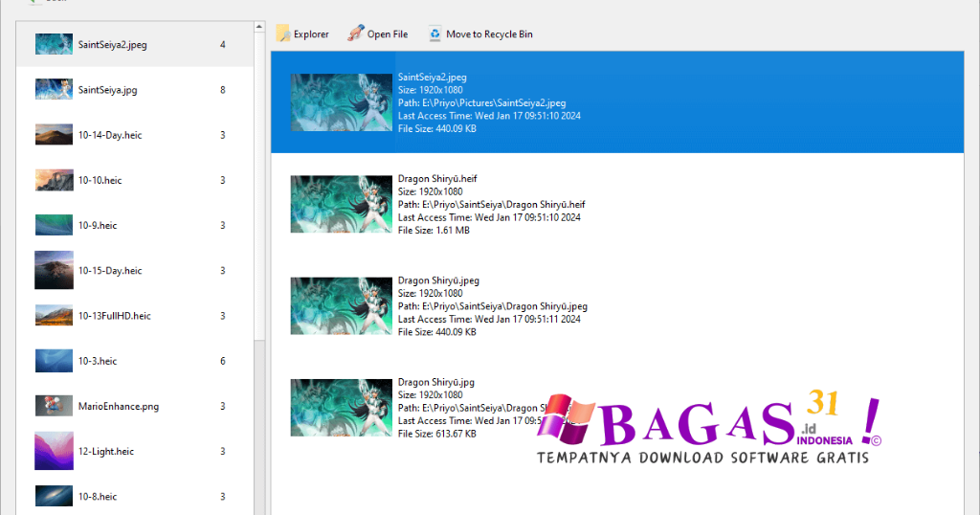Click the File Size 1.61 MB entry
The image size is (980, 515).
tap(434, 230)
